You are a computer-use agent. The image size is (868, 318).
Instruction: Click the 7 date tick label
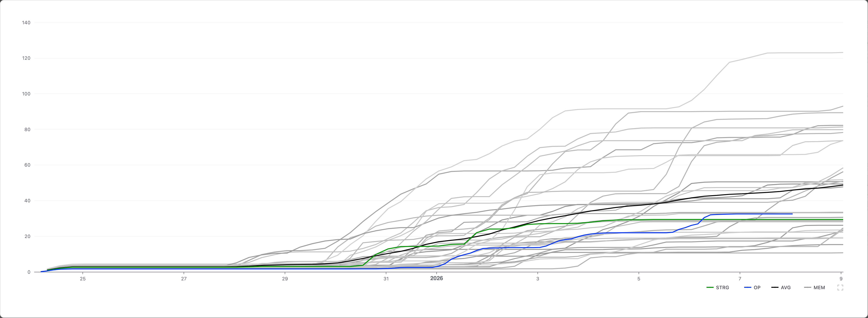click(740, 279)
